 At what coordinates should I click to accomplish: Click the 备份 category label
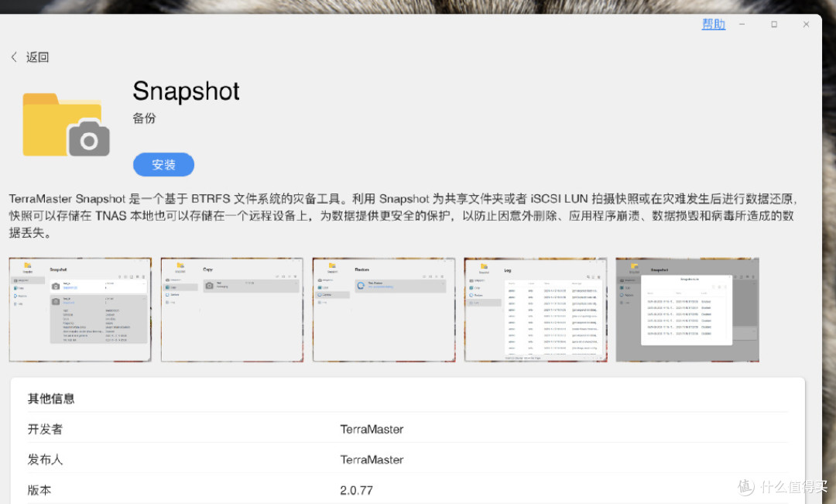tap(144, 118)
